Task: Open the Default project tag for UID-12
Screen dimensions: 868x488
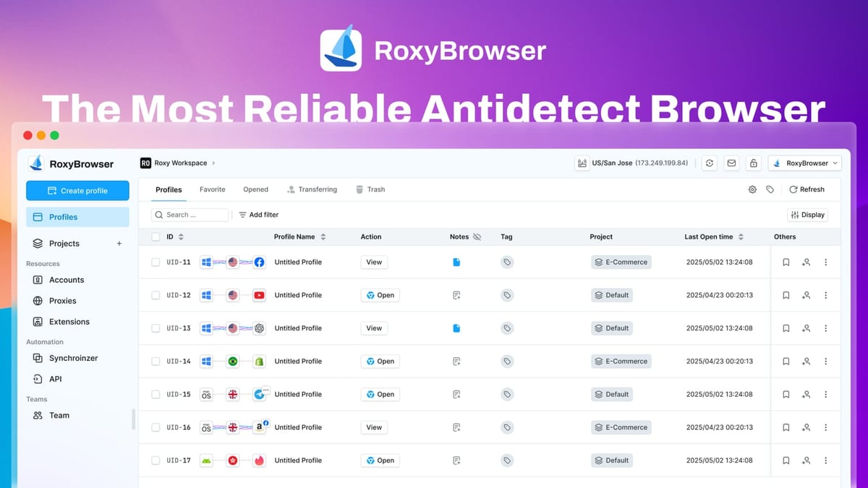Action: [612, 295]
